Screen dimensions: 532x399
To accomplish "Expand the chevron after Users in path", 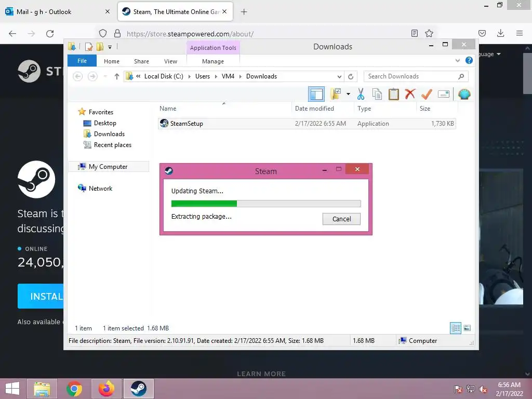I will tap(216, 76).
